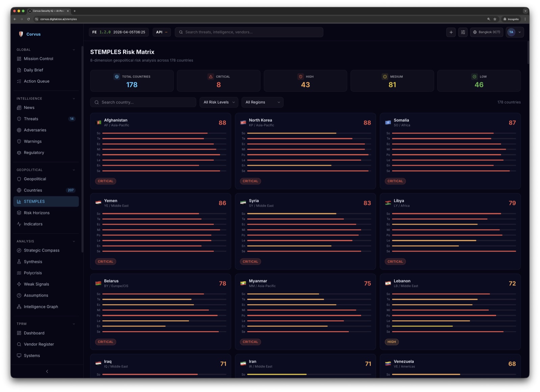Select STEMPLES in the sidebar
This screenshot has width=540, height=392.
(x=46, y=202)
